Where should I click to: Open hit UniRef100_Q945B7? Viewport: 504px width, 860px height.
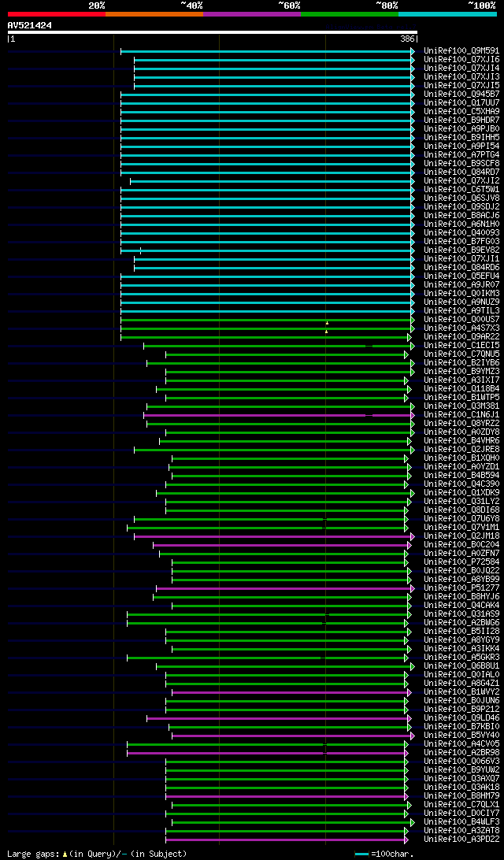pyautogui.click(x=461, y=95)
